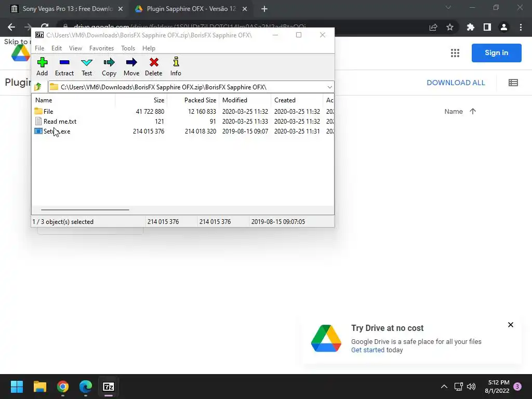Click the Extract toolbar icon
532x399 pixels.
64,67
